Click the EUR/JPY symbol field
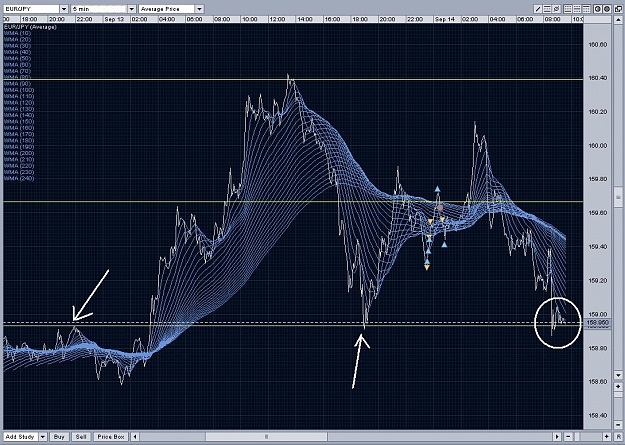Viewport: 625px width, 445px height. [31, 9]
